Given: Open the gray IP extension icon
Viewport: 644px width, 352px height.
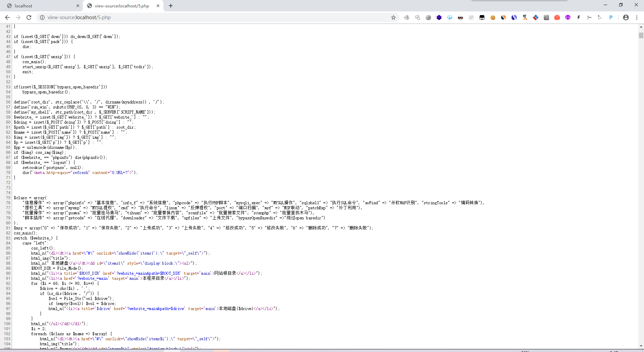Looking at the screenshot, I should pyautogui.click(x=471, y=17).
